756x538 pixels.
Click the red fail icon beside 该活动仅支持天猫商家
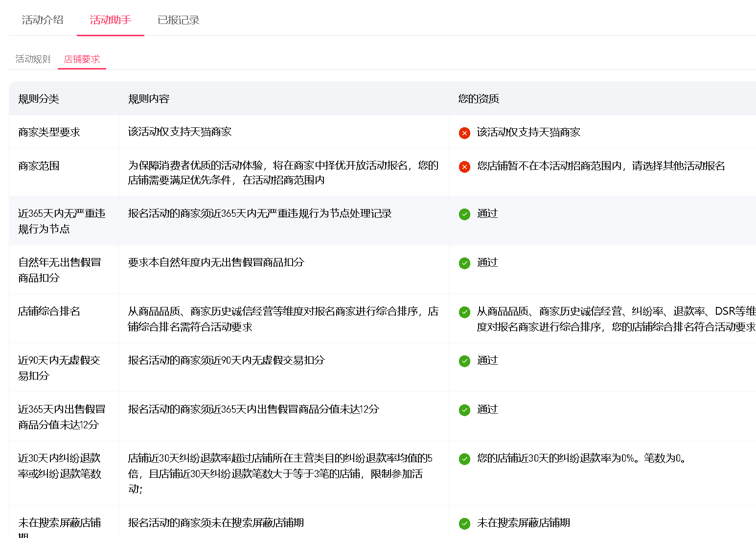point(464,133)
